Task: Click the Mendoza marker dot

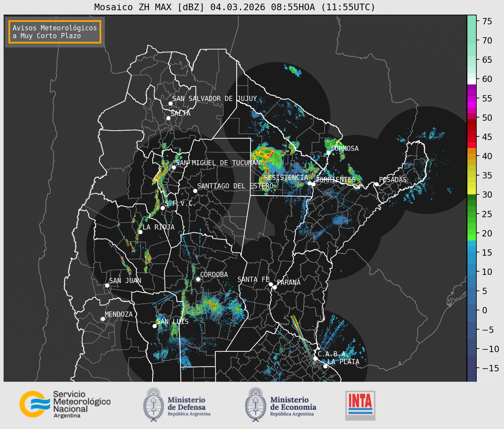Action: [103, 319]
